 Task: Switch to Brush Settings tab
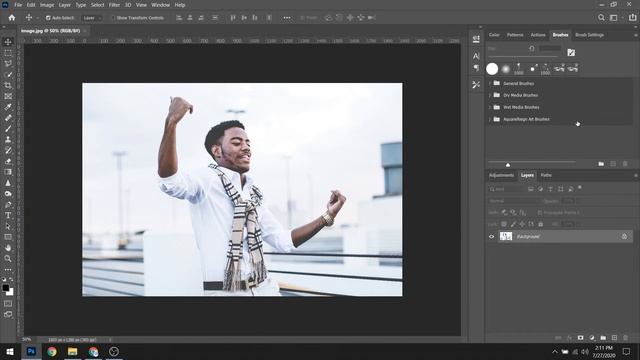[589, 35]
